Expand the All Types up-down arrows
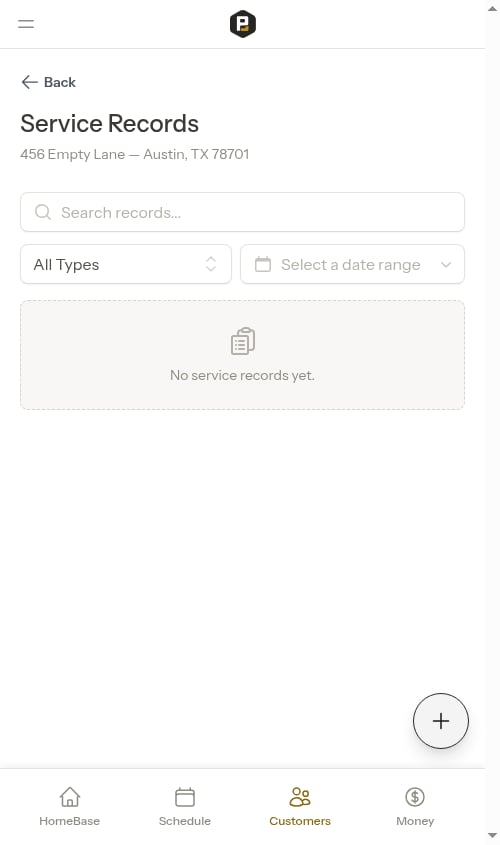Image resolution: width=500 pixels, height=845 pixels. click(x=211, y=264)
